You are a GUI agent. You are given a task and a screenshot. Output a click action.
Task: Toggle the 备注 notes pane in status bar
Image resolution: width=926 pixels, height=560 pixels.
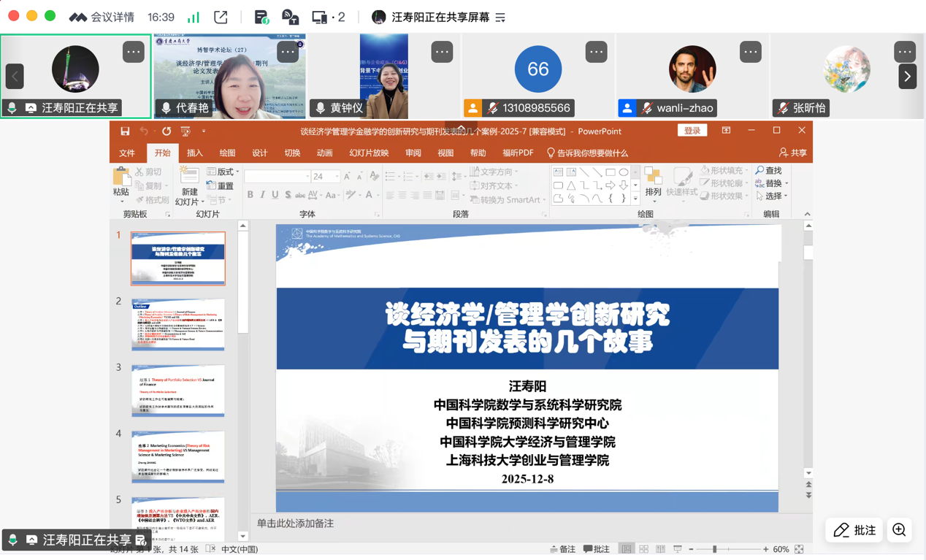pos(563,549)
